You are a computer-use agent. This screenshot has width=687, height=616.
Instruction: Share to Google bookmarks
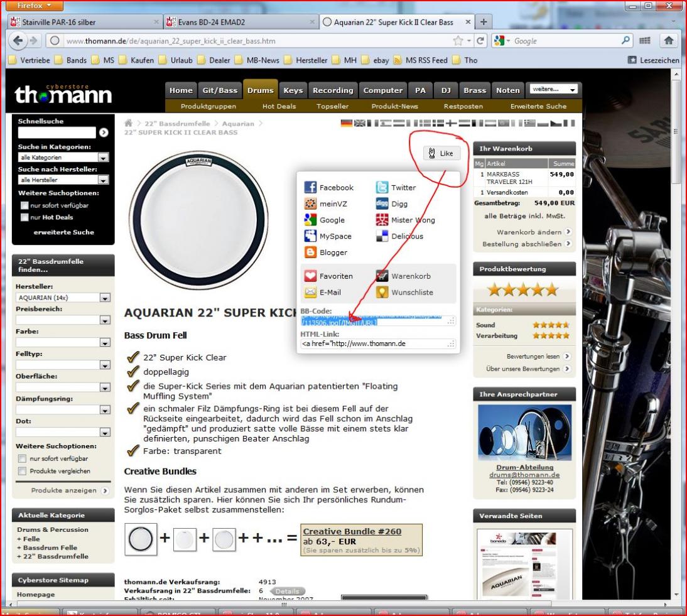324,220
